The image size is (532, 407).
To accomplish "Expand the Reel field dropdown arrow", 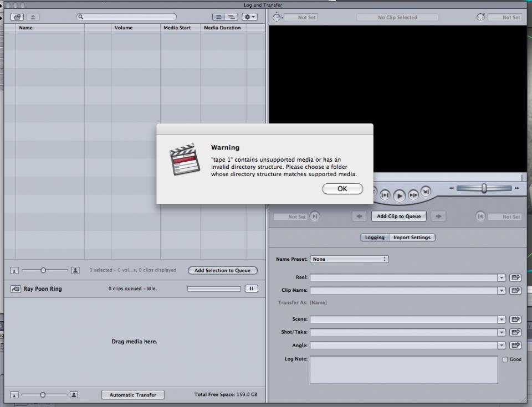I will (502, 277).
